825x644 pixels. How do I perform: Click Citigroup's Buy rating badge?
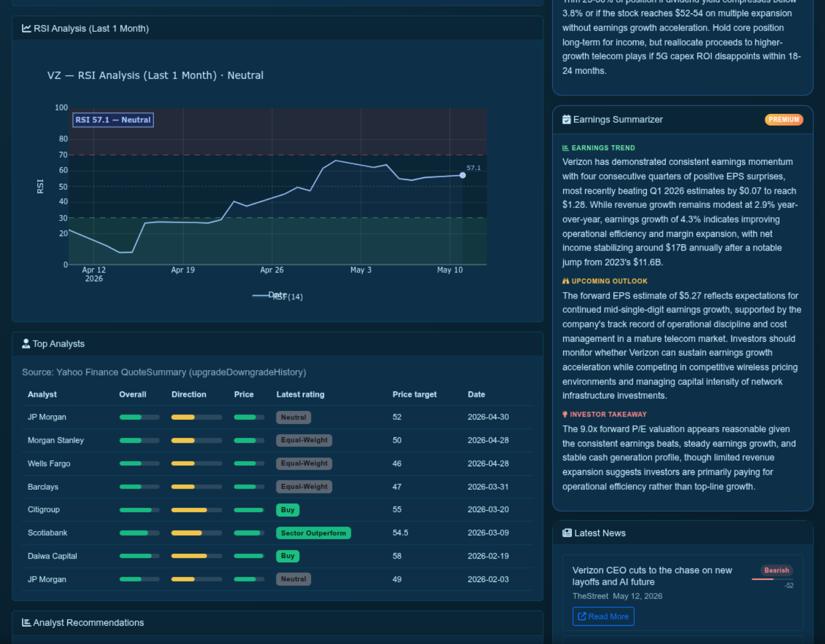coord(288,510)
